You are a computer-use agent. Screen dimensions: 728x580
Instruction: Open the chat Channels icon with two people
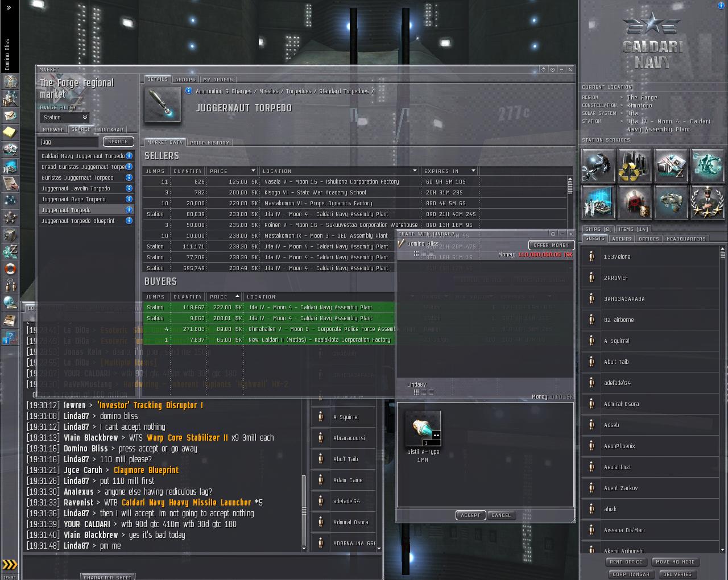tap(10, 286)
